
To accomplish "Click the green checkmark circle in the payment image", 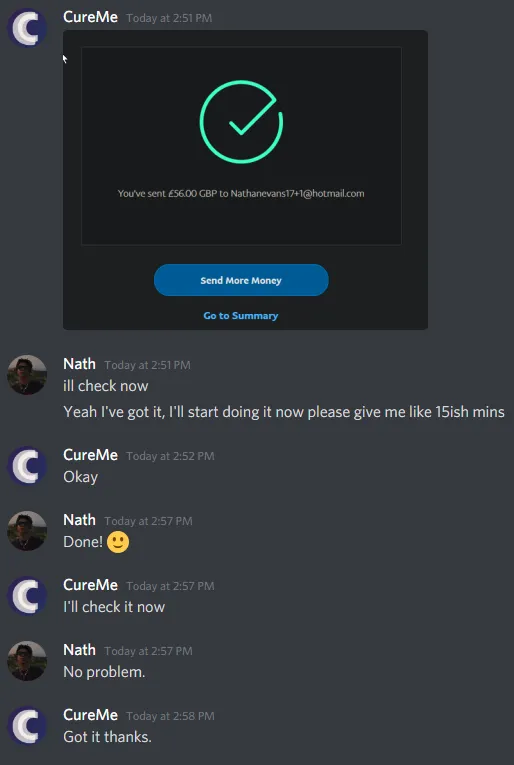I will [241, 122].
